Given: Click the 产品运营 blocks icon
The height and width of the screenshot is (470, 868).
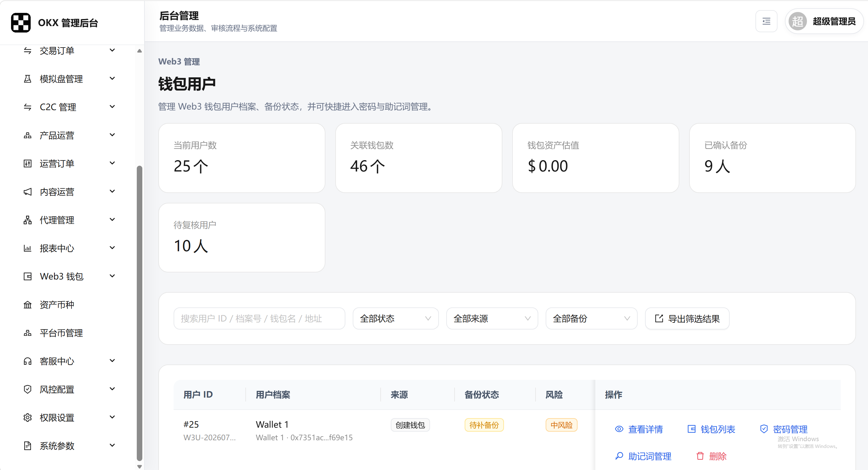Looking at the screenshot, I should coord(28,135).
